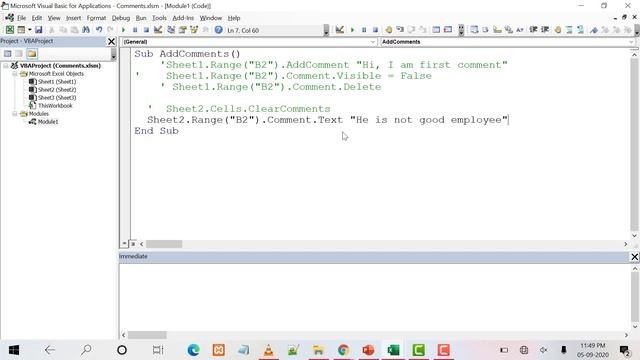Open the Project Explorer icon

coord(171,30)
